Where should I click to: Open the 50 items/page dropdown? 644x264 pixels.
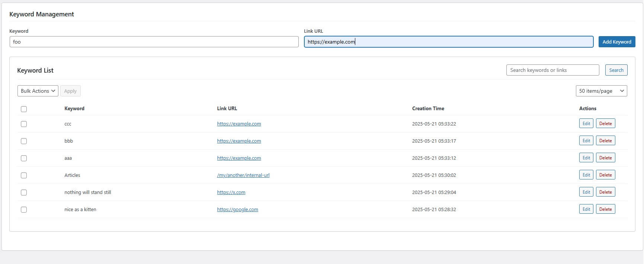tap(601, 91)
